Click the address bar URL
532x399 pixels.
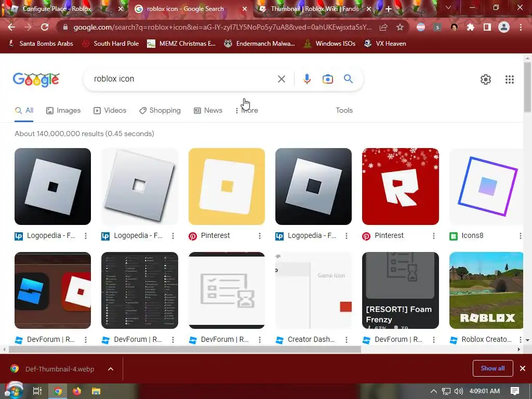(222, 27)
